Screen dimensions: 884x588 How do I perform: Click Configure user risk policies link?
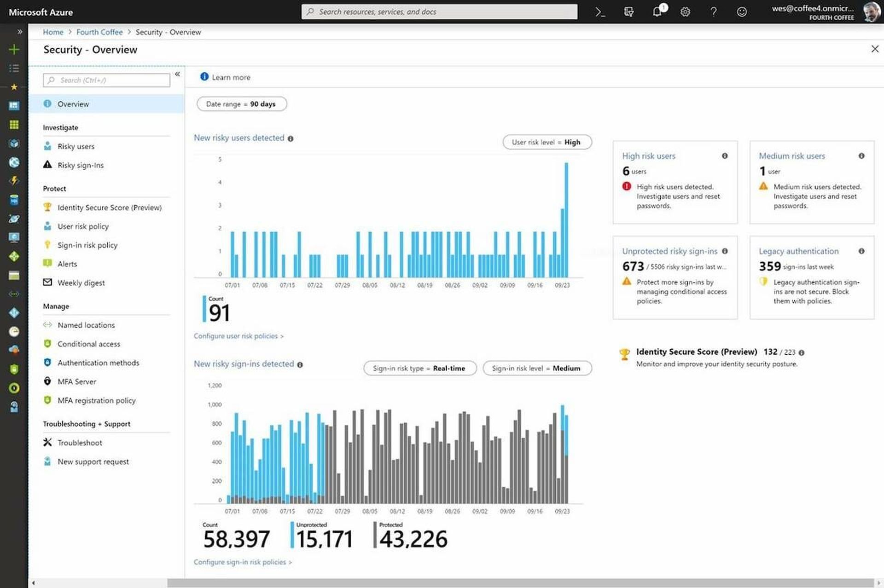[238, 336]
